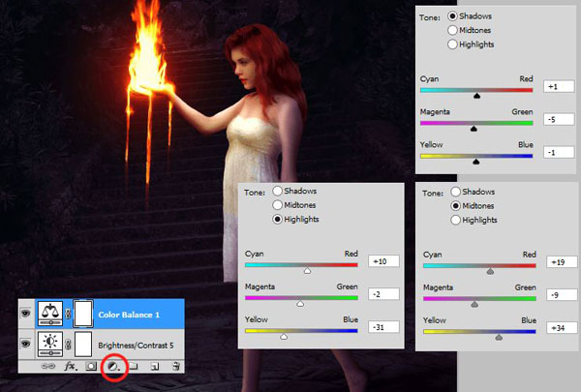
Task: Click Cyan-Red slider in the Highlights-selected panel
Action: coord(301,265)
